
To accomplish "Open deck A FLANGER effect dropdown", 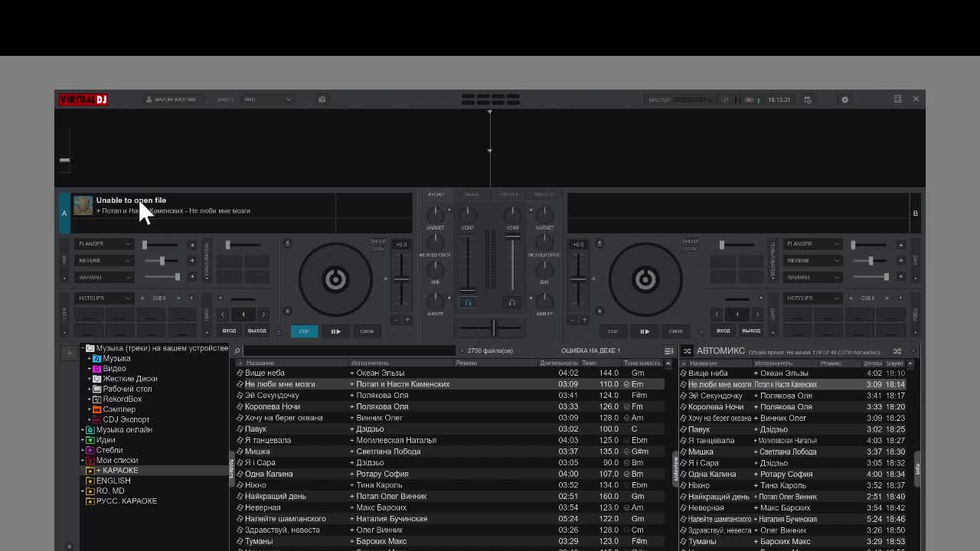I will pos(105,244).
